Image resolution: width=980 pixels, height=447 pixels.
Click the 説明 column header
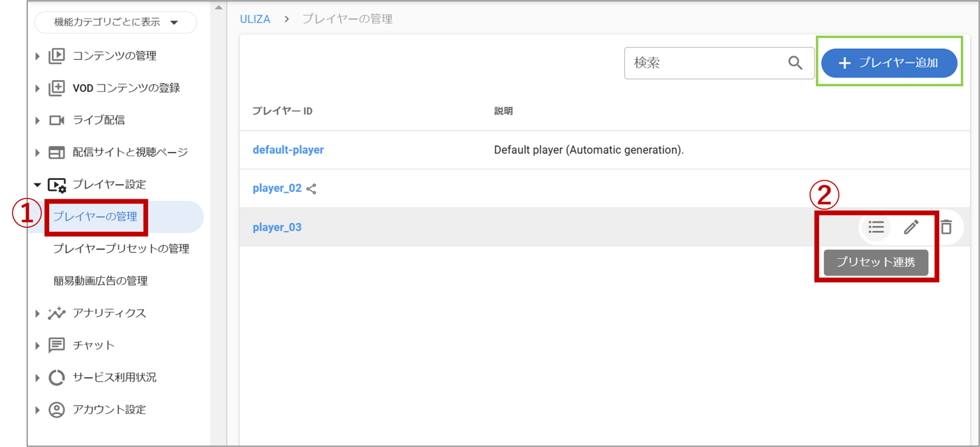[x=503, y=111]
